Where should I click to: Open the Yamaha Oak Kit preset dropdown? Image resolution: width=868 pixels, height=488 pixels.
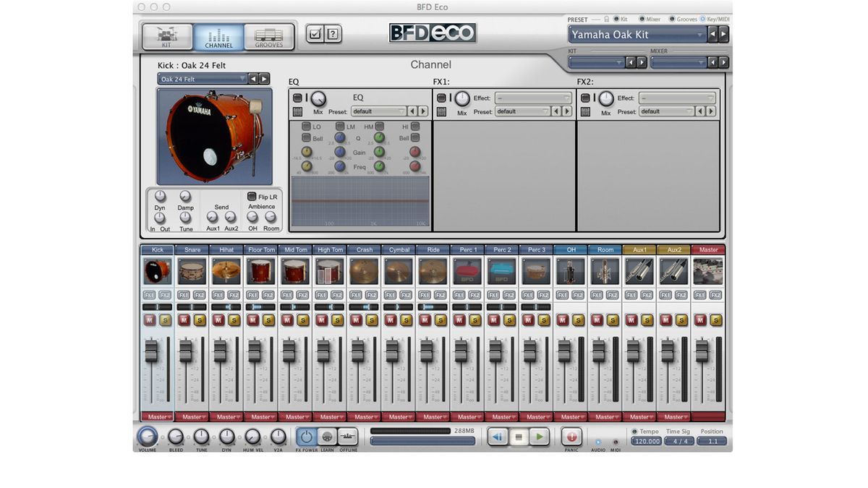(637, 34)
